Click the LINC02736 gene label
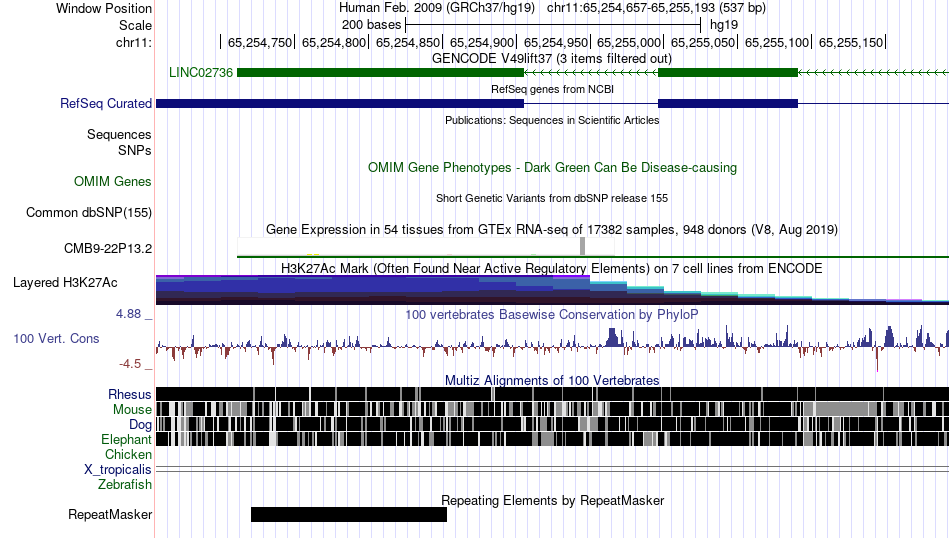 click(201, 73)
